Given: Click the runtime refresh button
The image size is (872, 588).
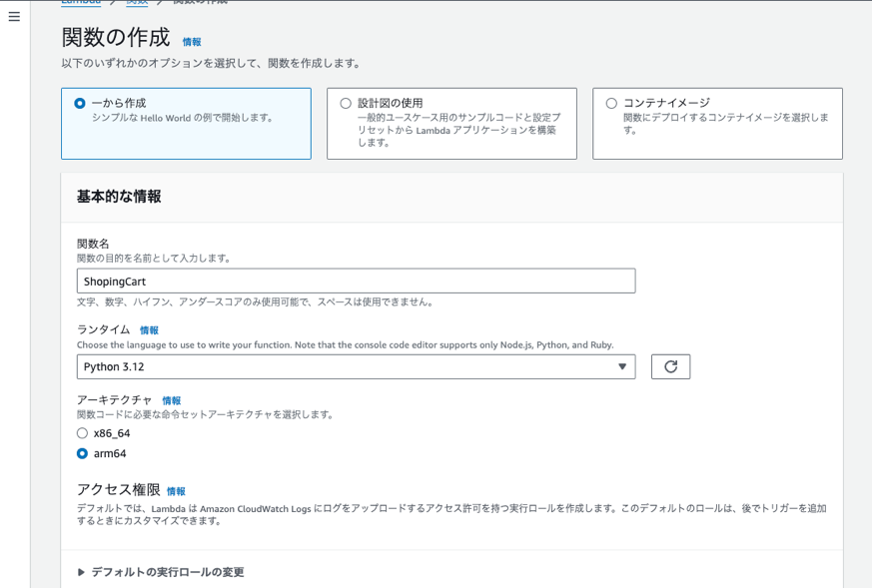Looking at the screenshot, I should pos(670,366).
